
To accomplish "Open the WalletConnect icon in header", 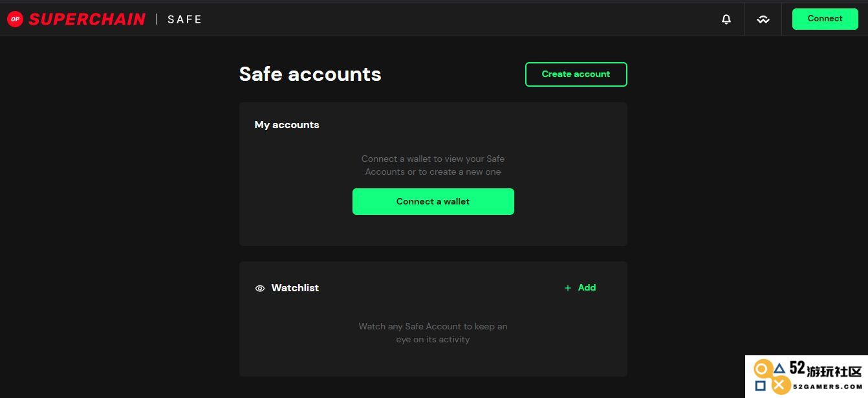I will pyautogui.click(x=763, y=19).
